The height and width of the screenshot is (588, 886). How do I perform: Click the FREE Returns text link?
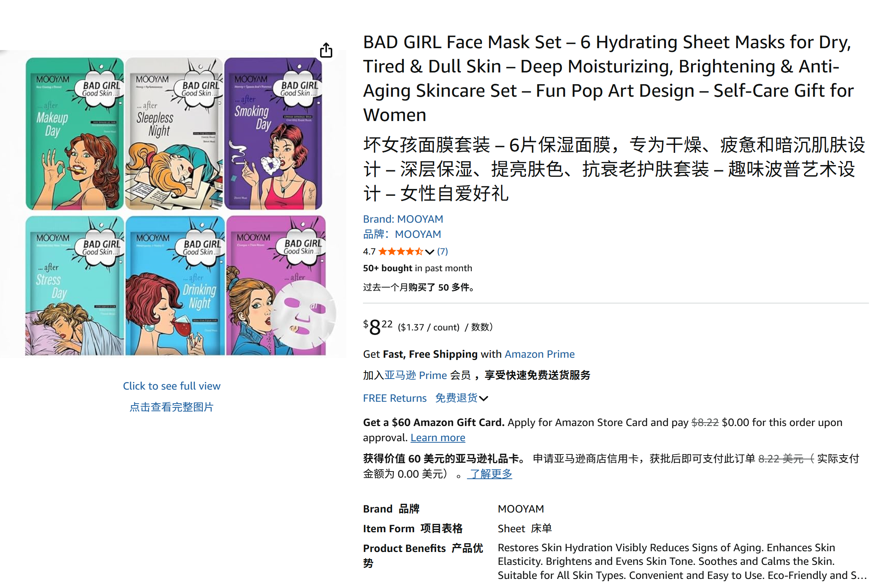(x=395, y=398)
